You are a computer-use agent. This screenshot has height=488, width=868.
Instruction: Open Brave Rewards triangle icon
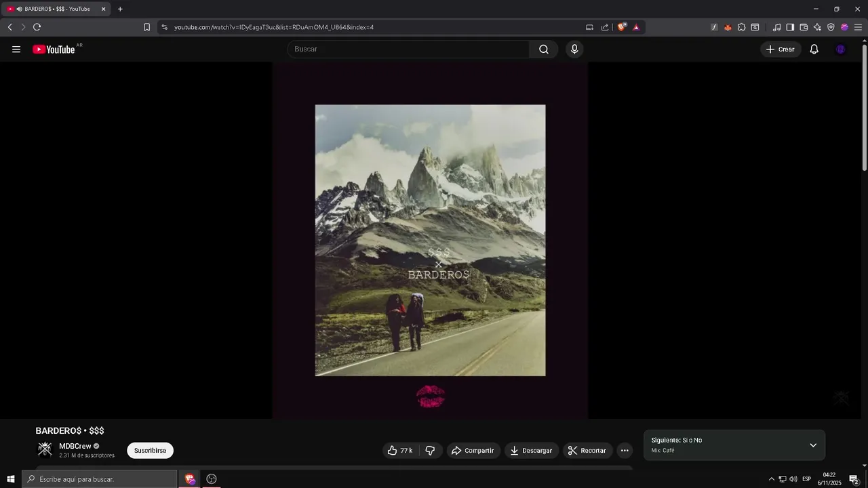[x=636, y=27]
